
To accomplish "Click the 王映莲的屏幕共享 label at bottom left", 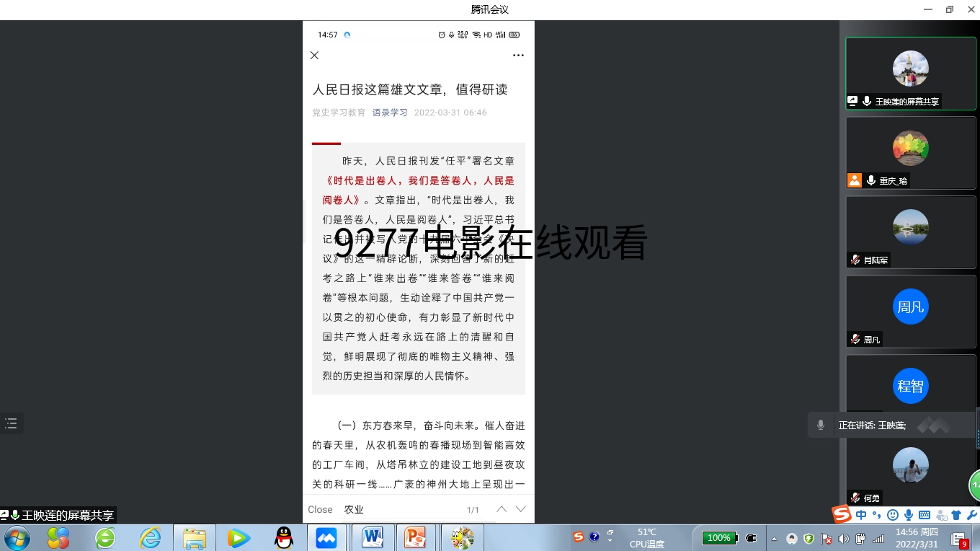I will pos(68,516).
